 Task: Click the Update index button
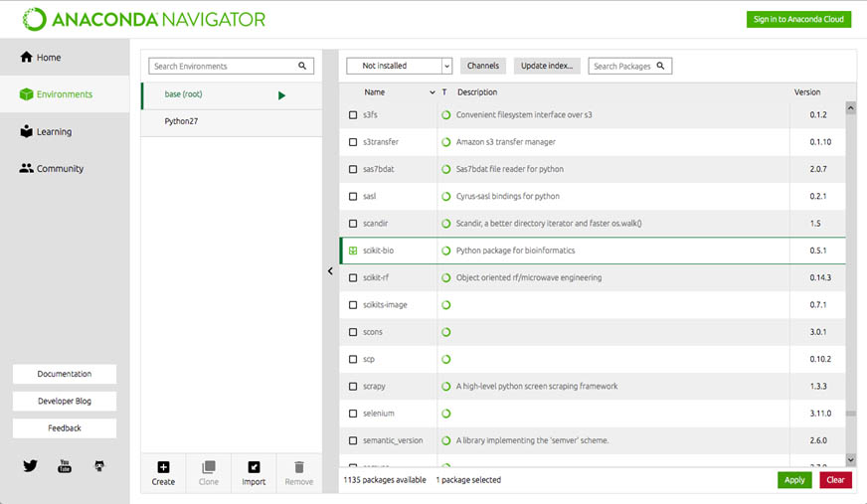click(x=547, y=66)
